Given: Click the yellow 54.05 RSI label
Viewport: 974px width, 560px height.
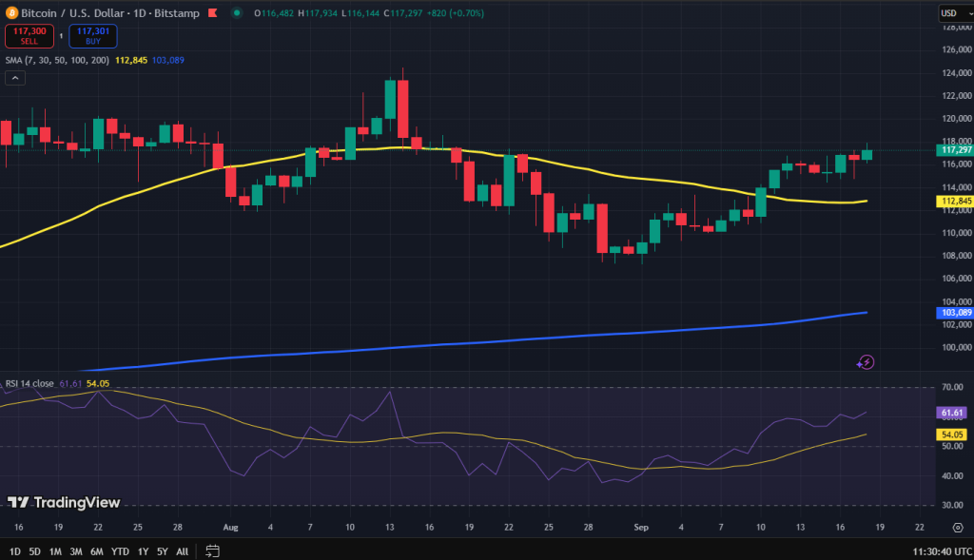Looking at the screenshot, I should tap(951, 434).
